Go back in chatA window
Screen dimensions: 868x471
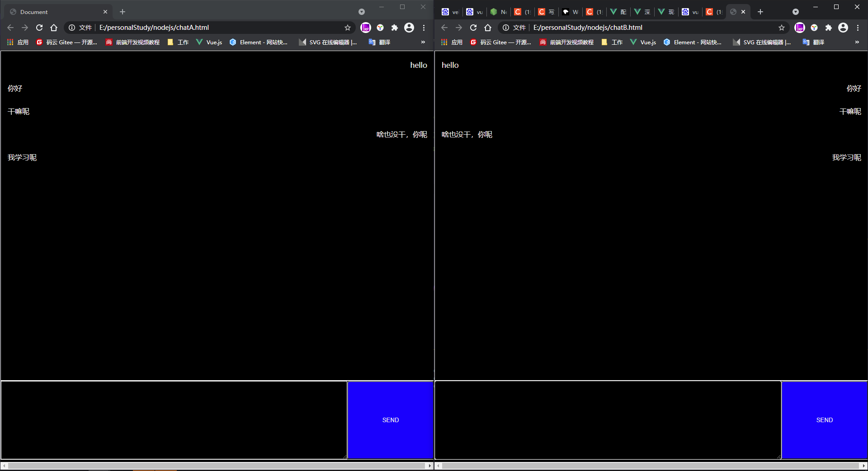10,28
